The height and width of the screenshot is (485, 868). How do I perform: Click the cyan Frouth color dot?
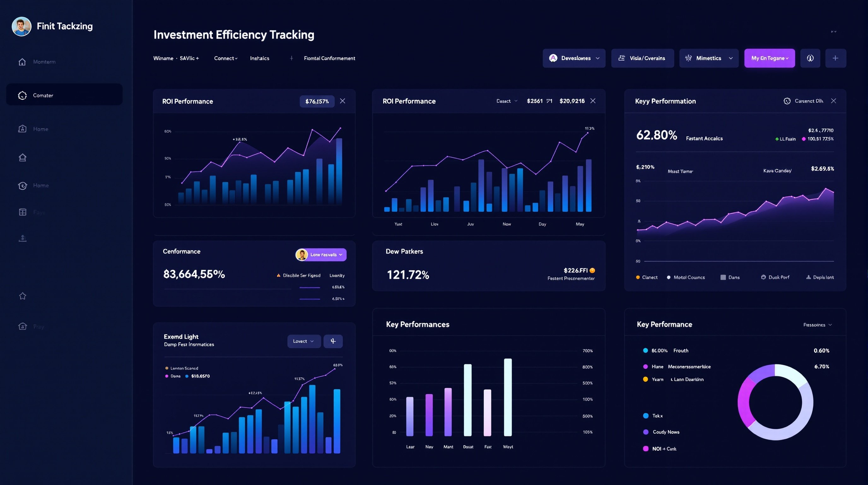(x=645, y=351)
